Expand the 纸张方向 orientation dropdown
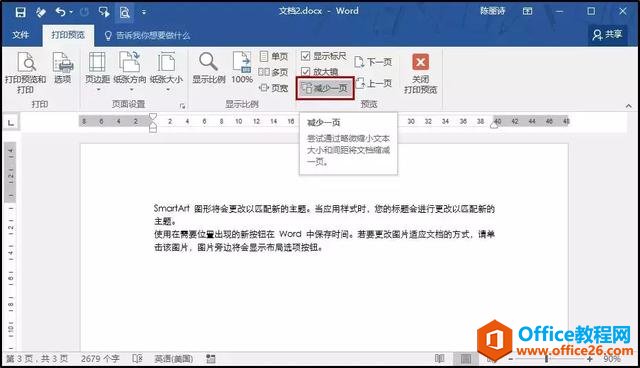Screen dimensions: 640x368 129,72
